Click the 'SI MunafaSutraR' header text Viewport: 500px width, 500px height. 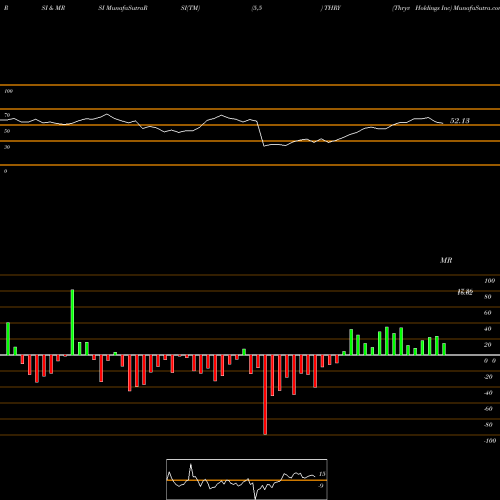coord(123,8)
